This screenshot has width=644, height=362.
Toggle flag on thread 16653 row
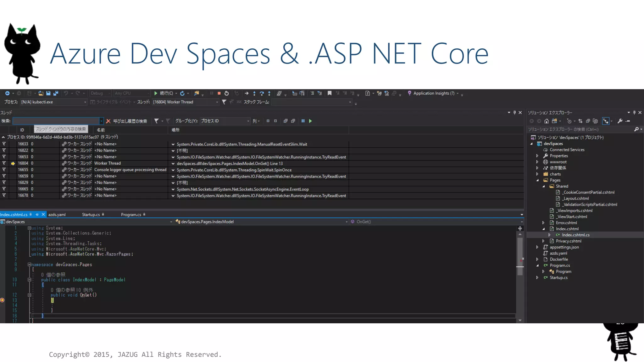4,157
